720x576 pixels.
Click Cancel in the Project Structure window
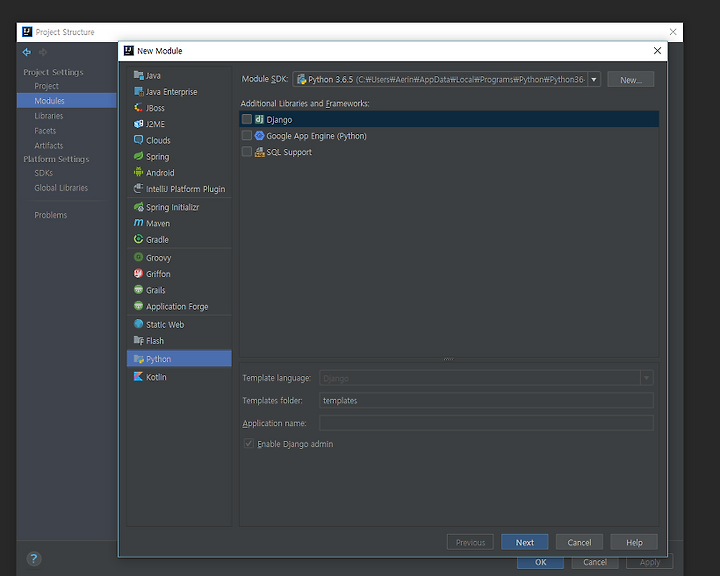tap(595, 562)
